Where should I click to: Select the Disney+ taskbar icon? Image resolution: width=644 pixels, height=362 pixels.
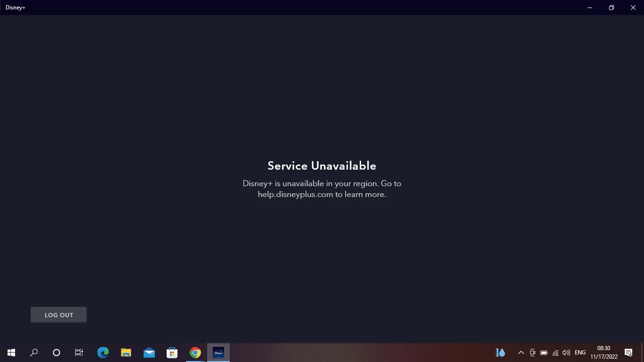point(218,353)
